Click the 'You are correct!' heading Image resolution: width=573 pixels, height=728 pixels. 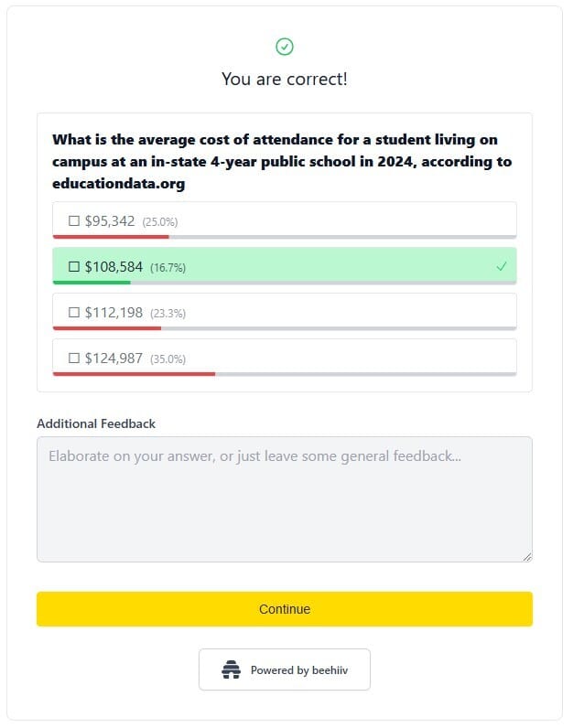[285, 79]
